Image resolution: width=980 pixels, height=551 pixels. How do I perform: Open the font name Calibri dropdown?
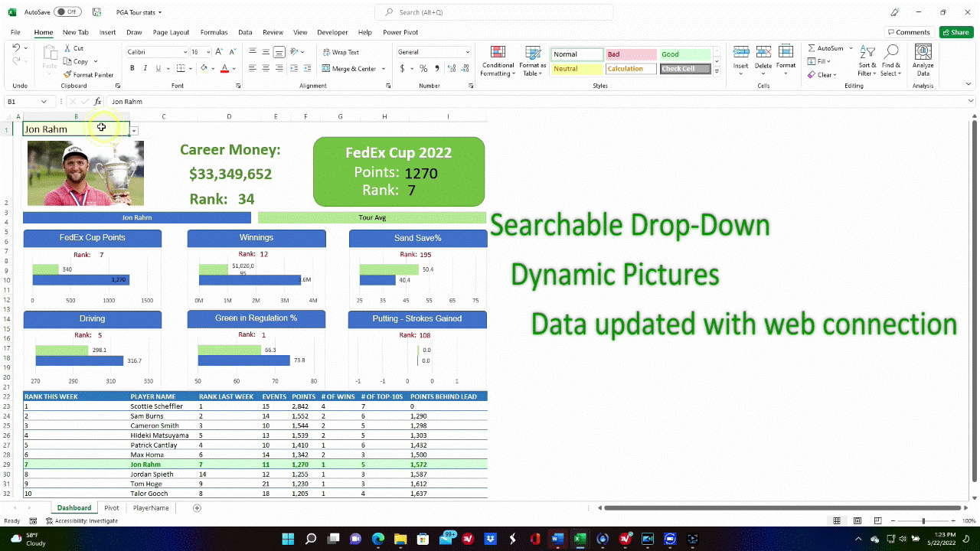point(185,52)
